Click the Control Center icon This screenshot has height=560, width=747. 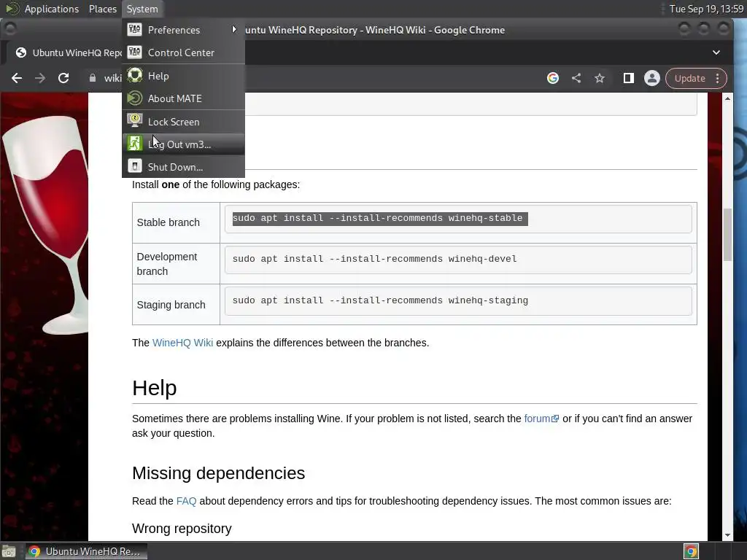[x=135, y=52]
